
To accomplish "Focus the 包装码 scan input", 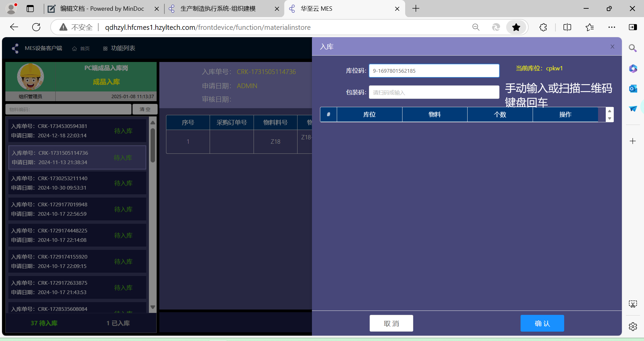I will pos(434,92).
